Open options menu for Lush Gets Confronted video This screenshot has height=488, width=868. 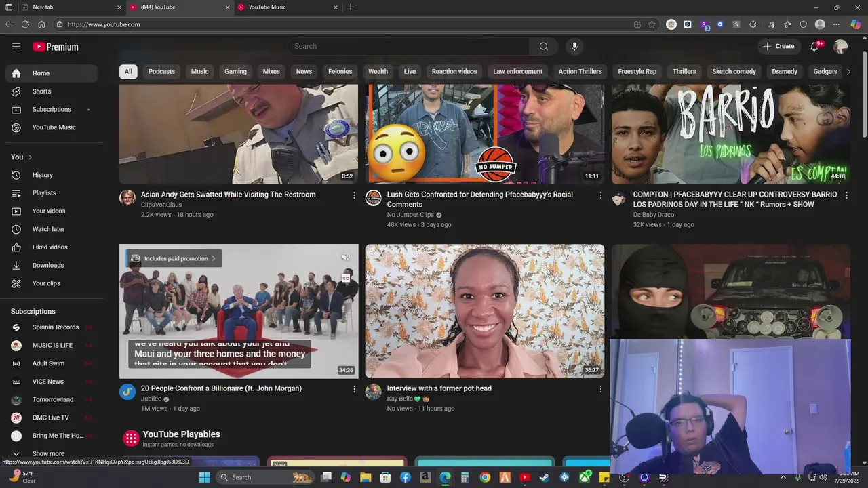(x=600, y=195)
